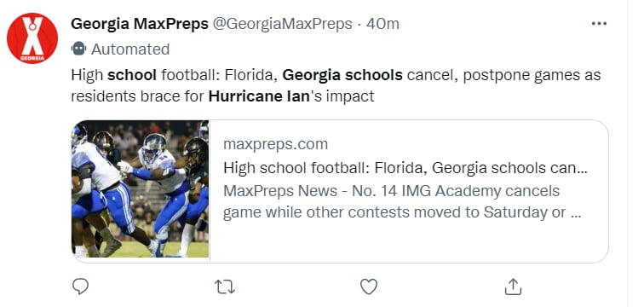
Task: Open the share tweet icon
Action: (513, 287)
